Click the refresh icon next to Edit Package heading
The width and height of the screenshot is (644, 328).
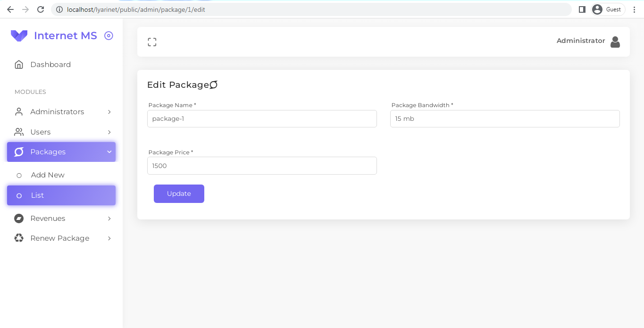tap(213, 84)
